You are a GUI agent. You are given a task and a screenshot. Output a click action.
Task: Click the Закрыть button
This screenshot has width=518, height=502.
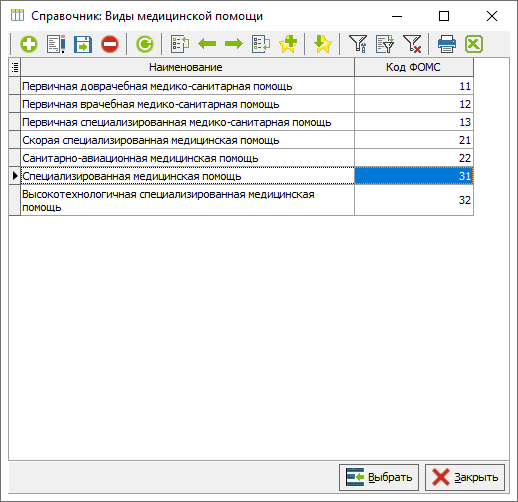(x=465, y=477)
